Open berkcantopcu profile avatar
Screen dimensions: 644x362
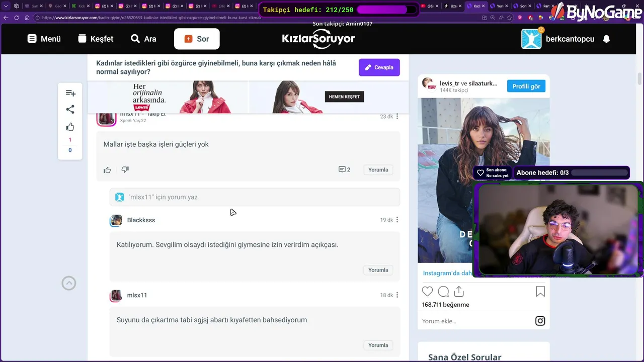coord(531,39)
